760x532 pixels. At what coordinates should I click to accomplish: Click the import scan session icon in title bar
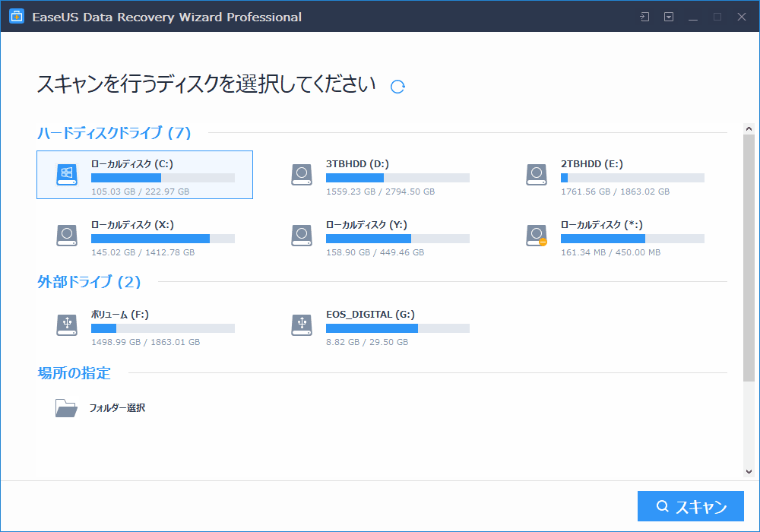click(644, 17)
